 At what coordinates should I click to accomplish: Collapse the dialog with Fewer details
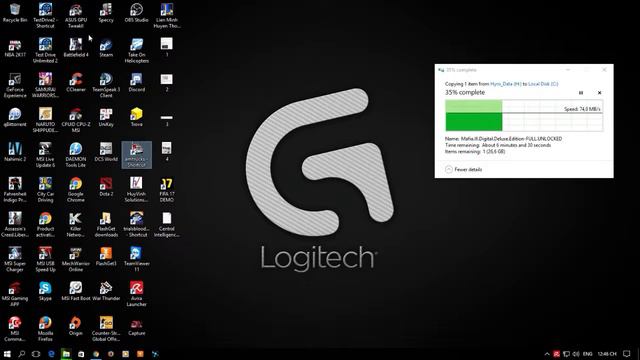[464, 169]
